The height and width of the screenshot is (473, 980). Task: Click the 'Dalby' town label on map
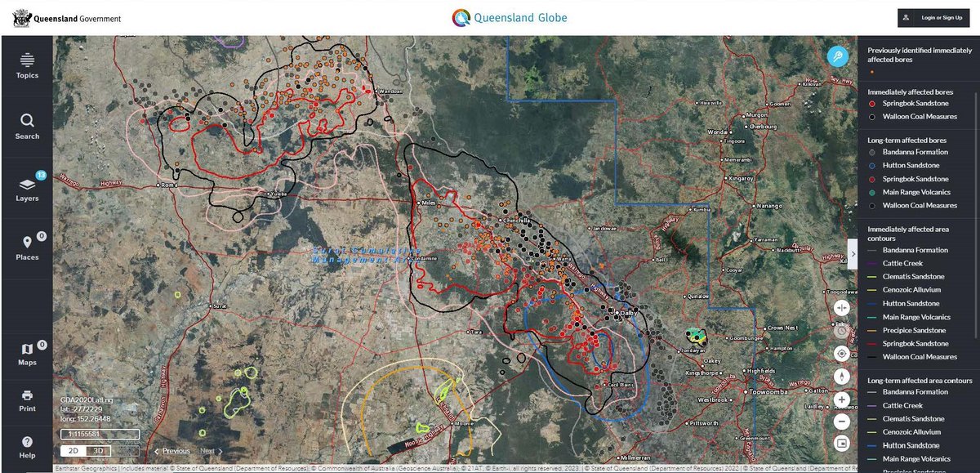coord(629,313)
